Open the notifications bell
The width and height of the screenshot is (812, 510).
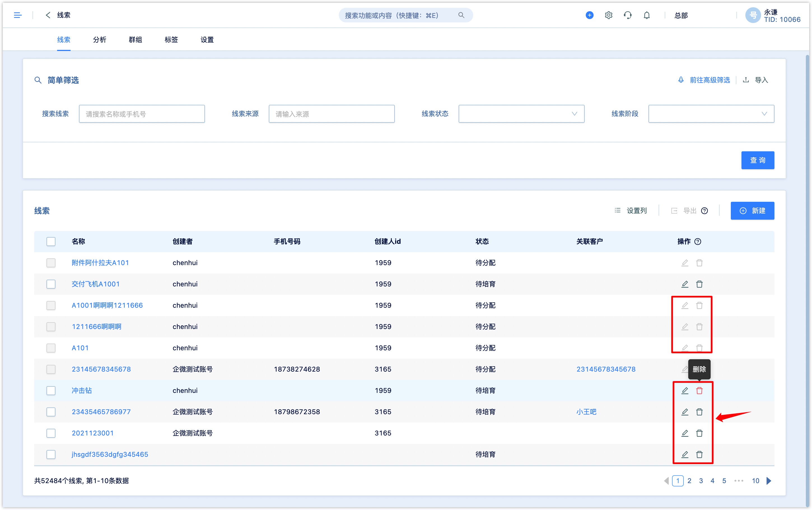[647, 15]
